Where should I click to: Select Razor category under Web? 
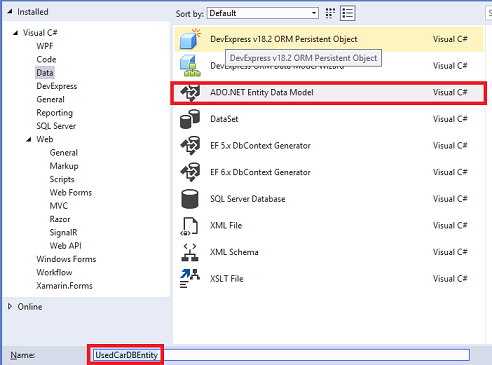coord(60,219)
